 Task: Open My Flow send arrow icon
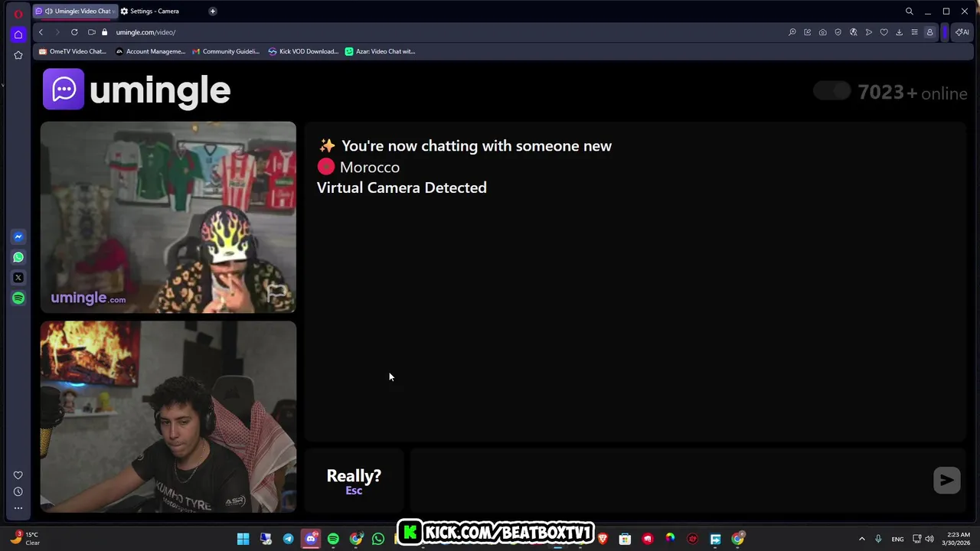(869, 32)
